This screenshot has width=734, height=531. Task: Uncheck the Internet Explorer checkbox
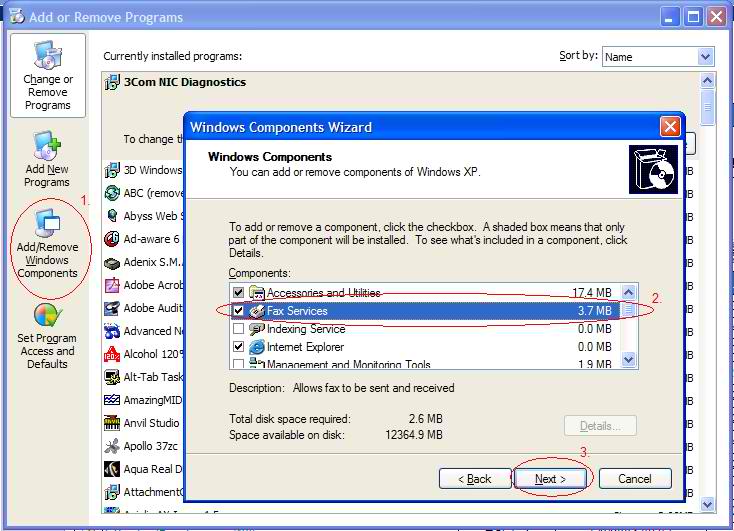pos(238,347)
